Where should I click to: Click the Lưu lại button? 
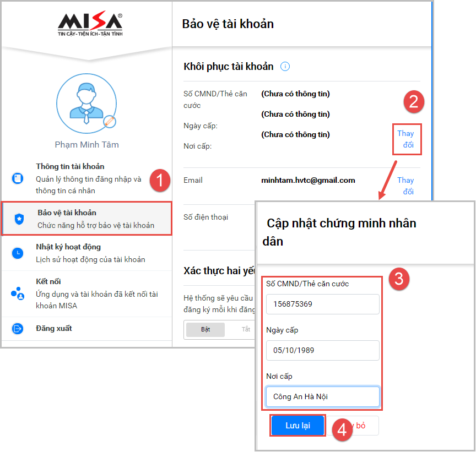pyautogui.click(x=297, y=426)
